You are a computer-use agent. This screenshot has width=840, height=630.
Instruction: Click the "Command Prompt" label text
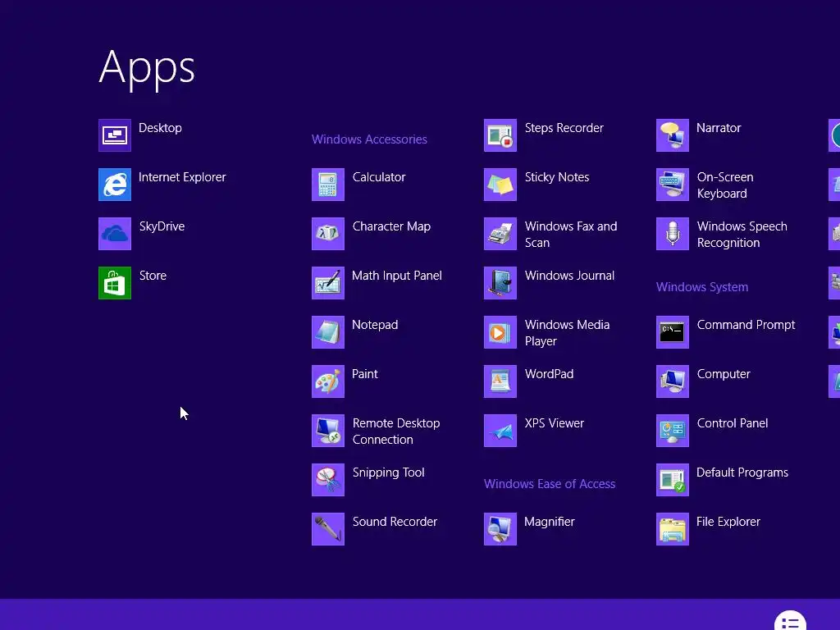pos(746,325)
